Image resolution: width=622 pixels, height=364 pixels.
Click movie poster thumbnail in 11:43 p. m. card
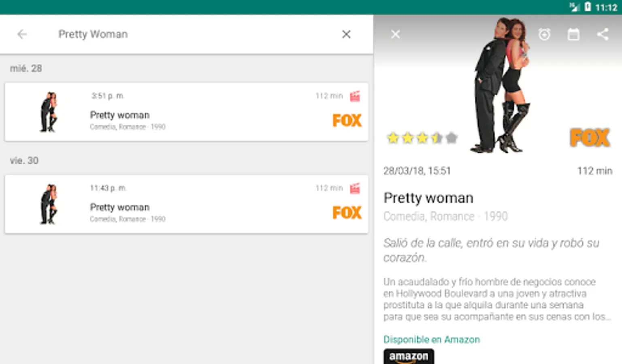(49, 204)
